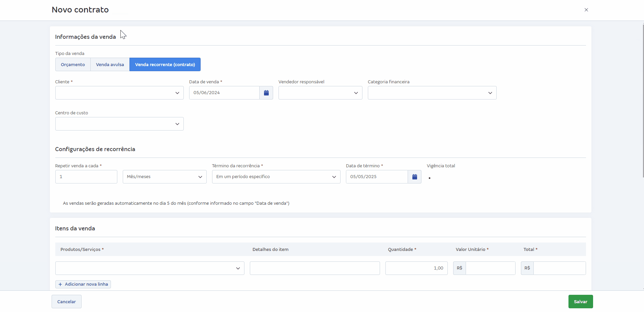Switch sale type to Venda avulsa

pos(110,64)
